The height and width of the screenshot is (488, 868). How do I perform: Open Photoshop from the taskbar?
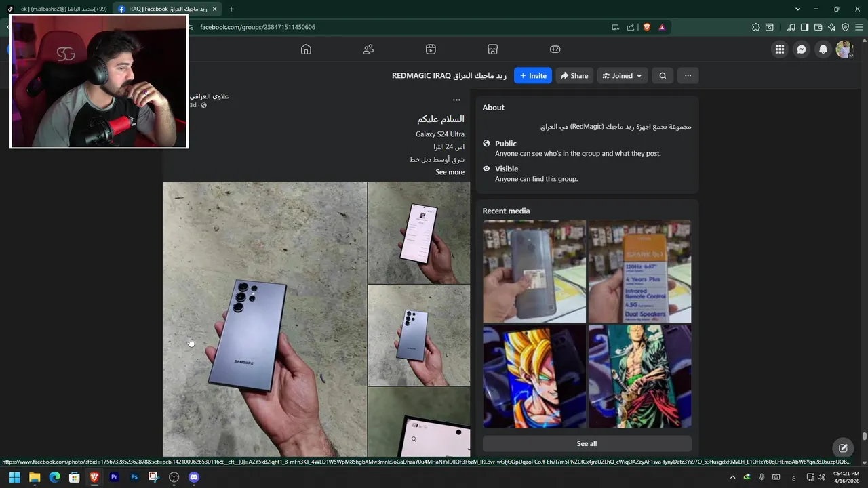click(x=134, y=477)
